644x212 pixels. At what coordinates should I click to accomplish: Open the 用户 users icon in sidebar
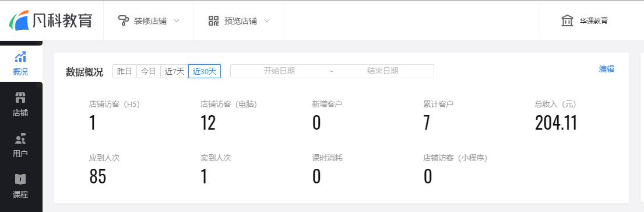pos(20,139)
